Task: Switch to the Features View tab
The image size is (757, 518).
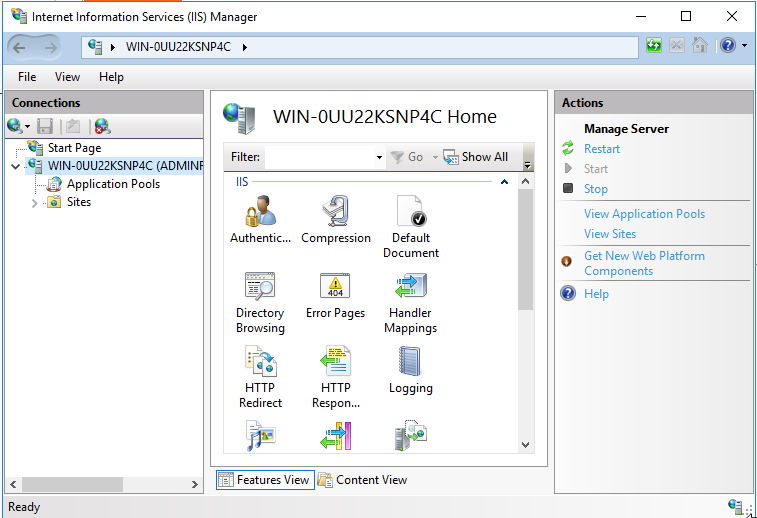Action: [x=265, y=480]
